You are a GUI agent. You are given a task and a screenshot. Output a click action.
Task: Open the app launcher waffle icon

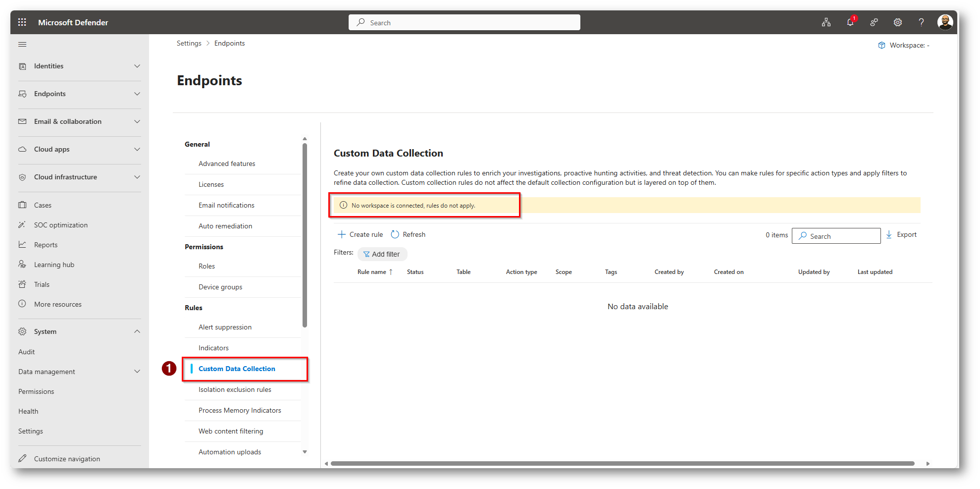[22, 22]
